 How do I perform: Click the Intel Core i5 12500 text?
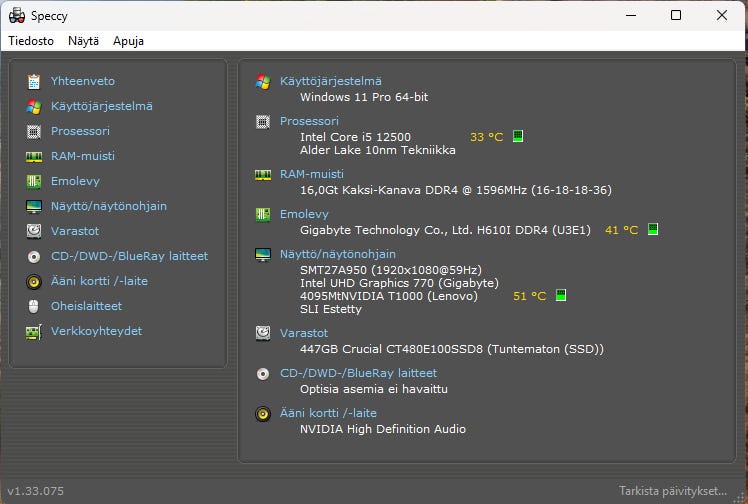(x=355, y=137)
